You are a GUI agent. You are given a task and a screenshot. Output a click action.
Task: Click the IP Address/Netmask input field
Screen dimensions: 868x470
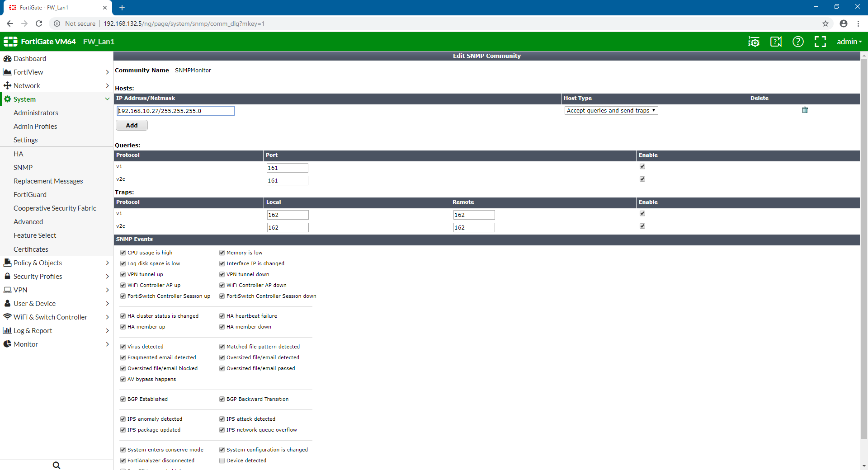(x=175, y=111)
